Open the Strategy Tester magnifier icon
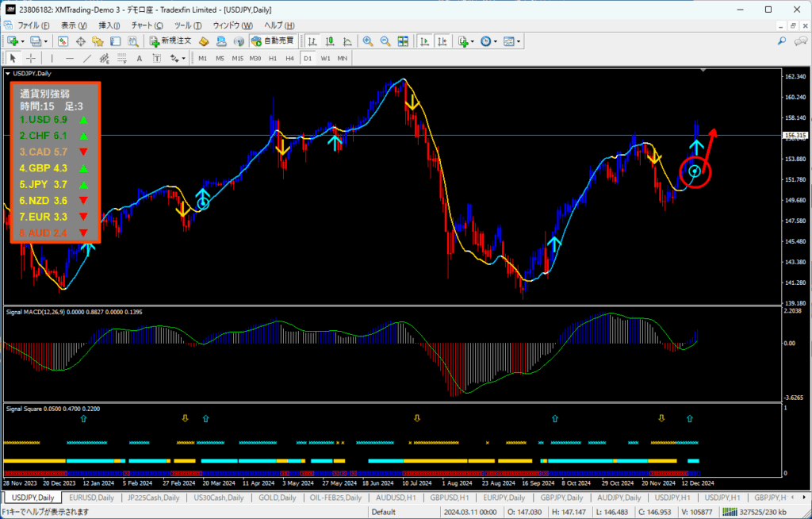Image resolution: width=812 pixels, height=519 pixels. [x=133, y=41]
